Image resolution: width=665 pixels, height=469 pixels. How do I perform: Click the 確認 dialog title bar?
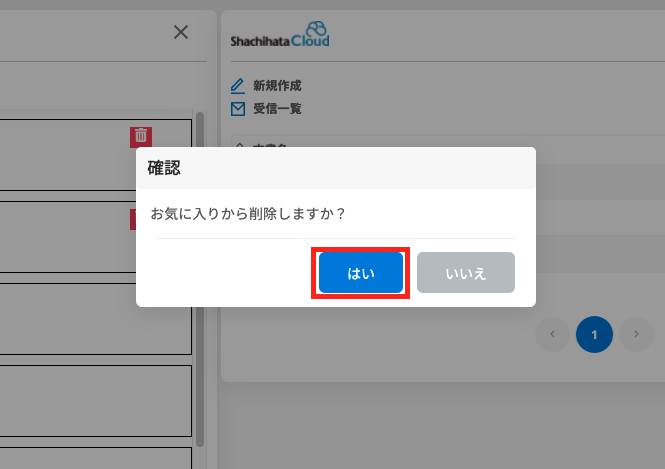point(336,168)
